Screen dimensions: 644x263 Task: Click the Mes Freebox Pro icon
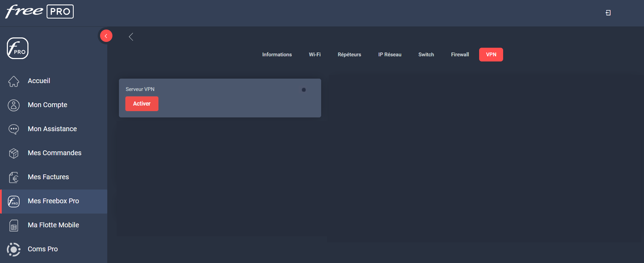point(14,201)
